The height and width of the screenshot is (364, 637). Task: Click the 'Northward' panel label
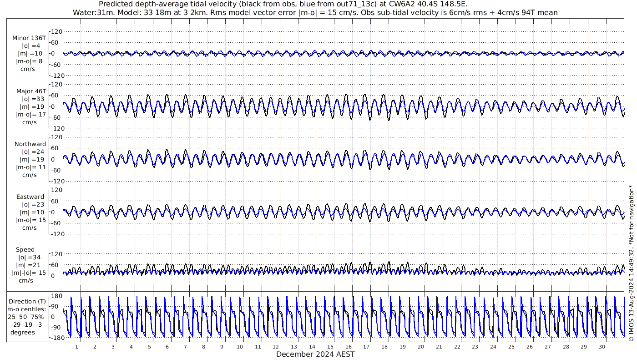pos(30,144)
